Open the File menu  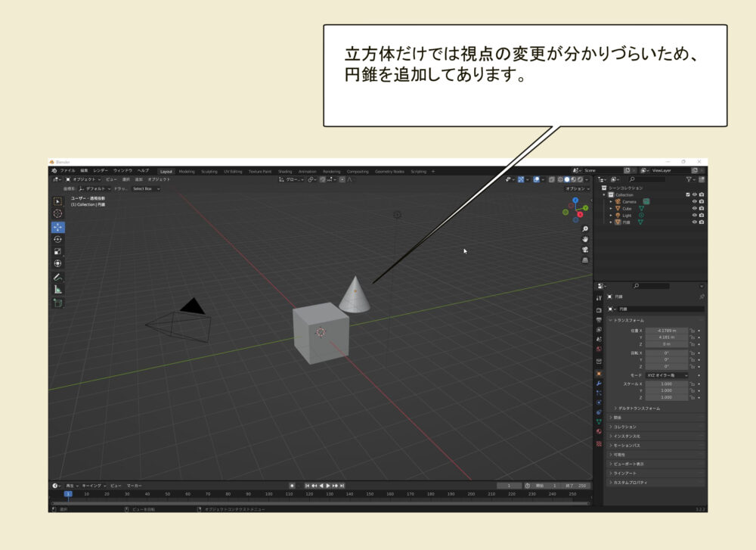[x=67, y=171]
